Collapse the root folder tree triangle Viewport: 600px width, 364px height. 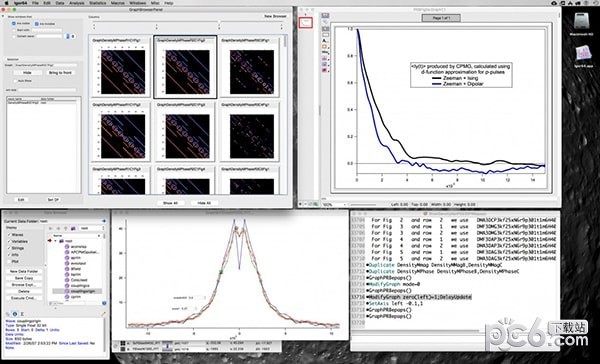click(56, 241)
